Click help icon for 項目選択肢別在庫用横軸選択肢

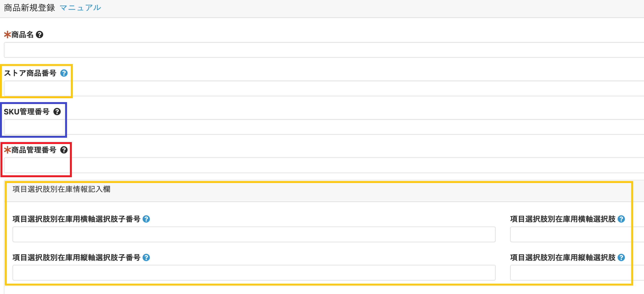pos(621,219)
